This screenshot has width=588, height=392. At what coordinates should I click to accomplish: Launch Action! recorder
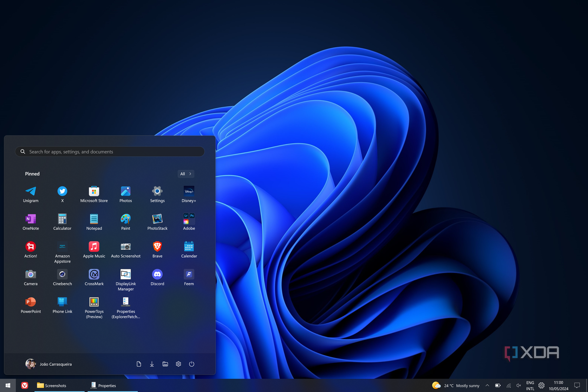31,250
